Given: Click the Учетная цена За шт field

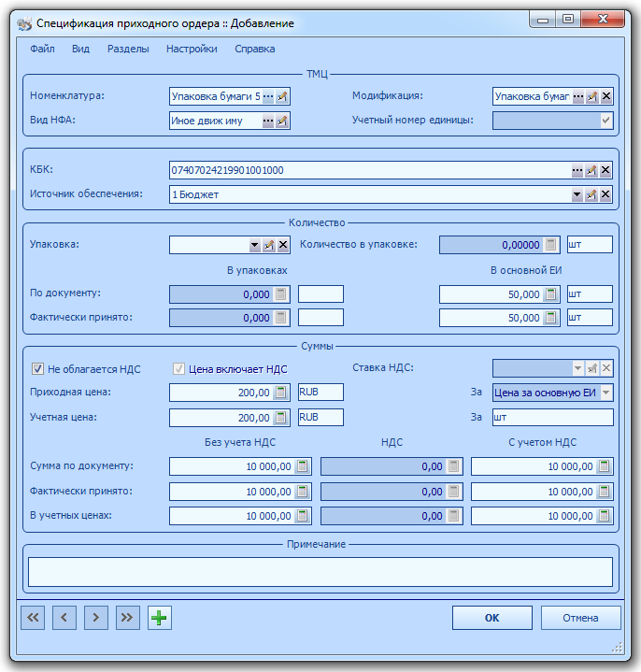Looking at the screenshot, I should pos(553,417).
